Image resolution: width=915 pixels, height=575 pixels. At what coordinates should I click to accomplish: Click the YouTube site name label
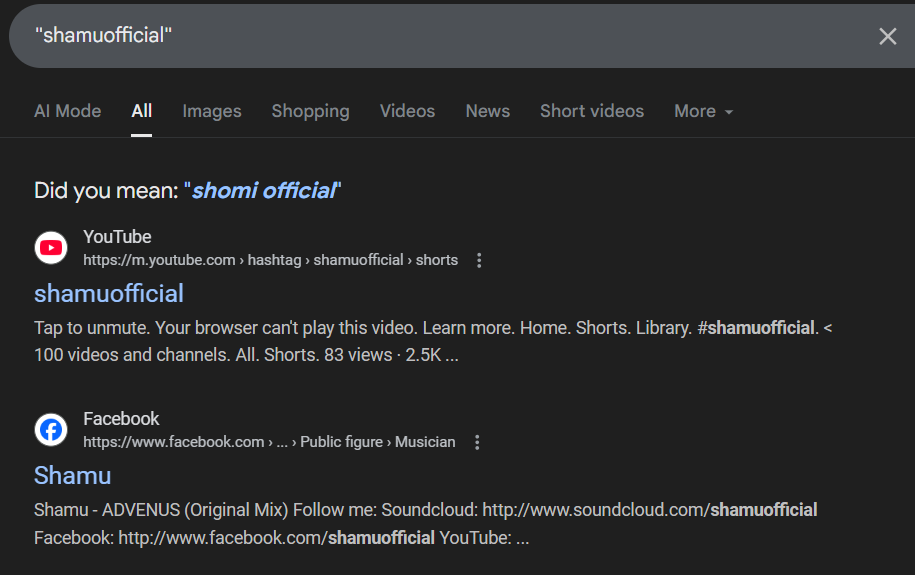click(x=117, y=237)
